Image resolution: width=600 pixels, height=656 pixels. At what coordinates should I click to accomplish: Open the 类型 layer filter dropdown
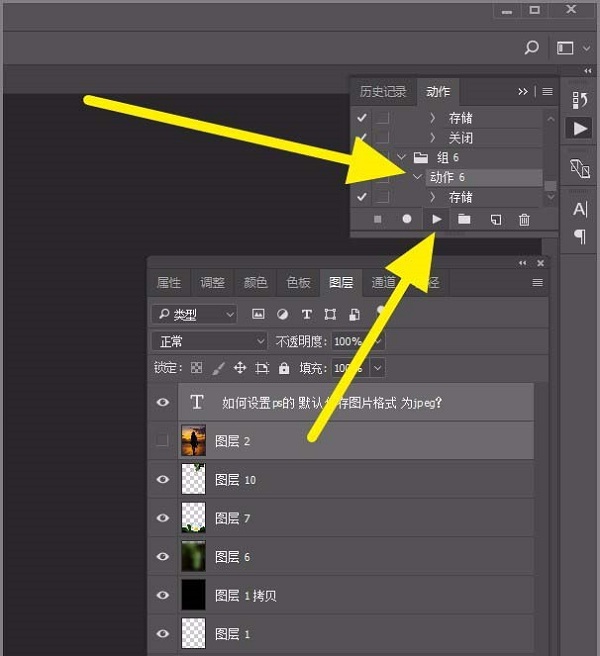tap(195, 314)
